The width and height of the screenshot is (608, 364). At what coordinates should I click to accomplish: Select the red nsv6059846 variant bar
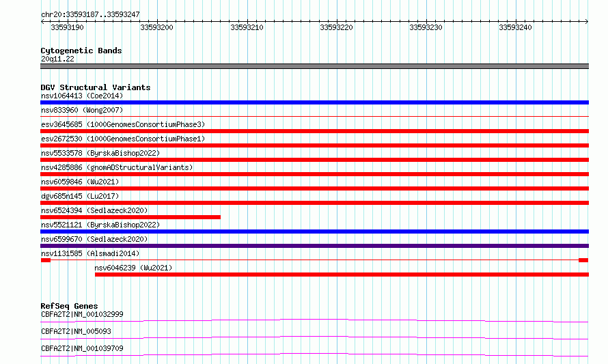pos(314,188)
